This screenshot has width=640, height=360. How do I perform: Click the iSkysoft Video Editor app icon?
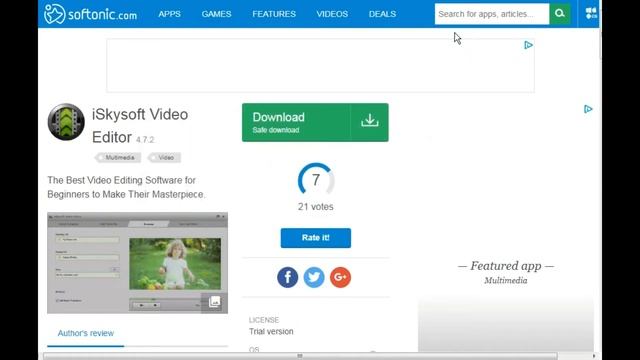pos(66,122)
